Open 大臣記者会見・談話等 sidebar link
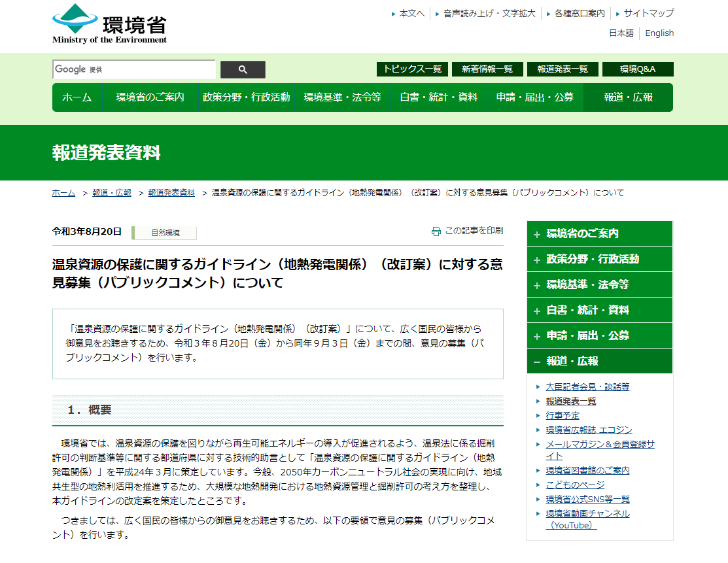The width and height of the screenshot is (728, 563). (587, 386)
